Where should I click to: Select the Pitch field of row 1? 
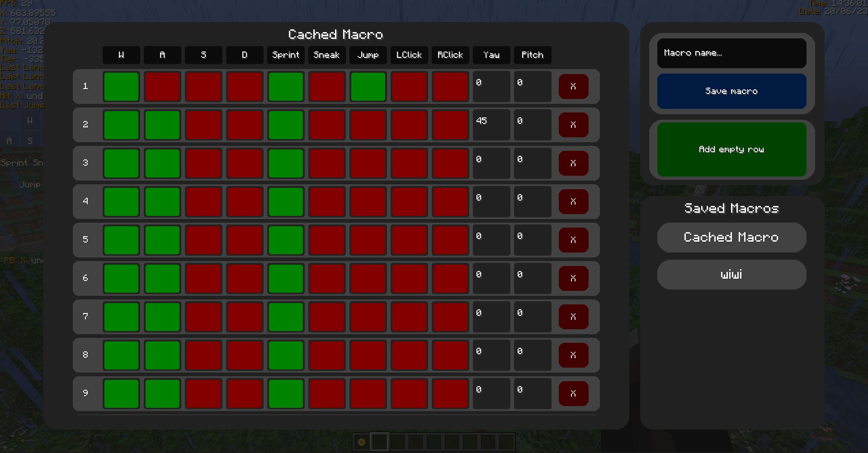tap(532, 86)
